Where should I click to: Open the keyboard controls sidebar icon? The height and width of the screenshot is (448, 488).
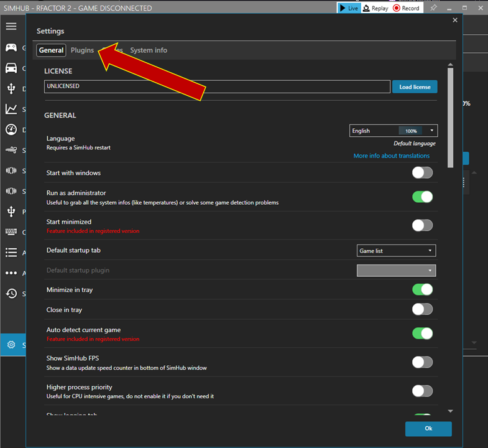[x=11, y=232]
